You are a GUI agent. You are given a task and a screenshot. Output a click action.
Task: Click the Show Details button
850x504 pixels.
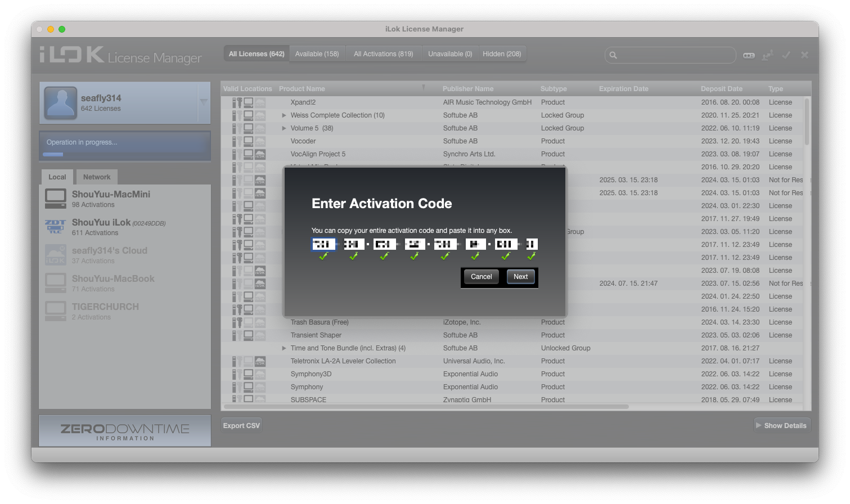point(782,426)
